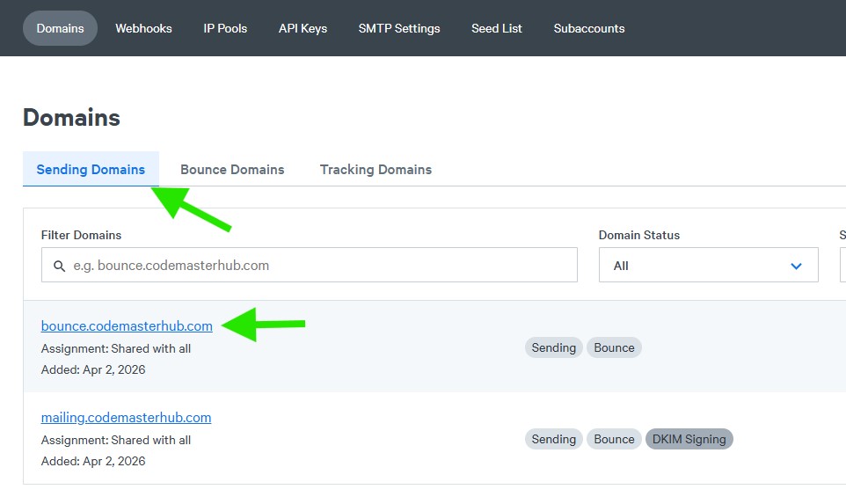Viewport: 846px width, 504px height.
Task: Click Bounce tag on bounce.codemasterhub.com row
Action: point(614,347)
